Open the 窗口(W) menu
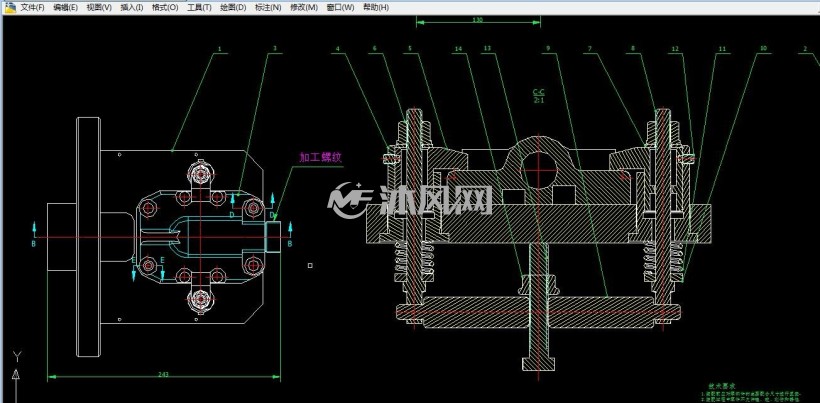 340,7
